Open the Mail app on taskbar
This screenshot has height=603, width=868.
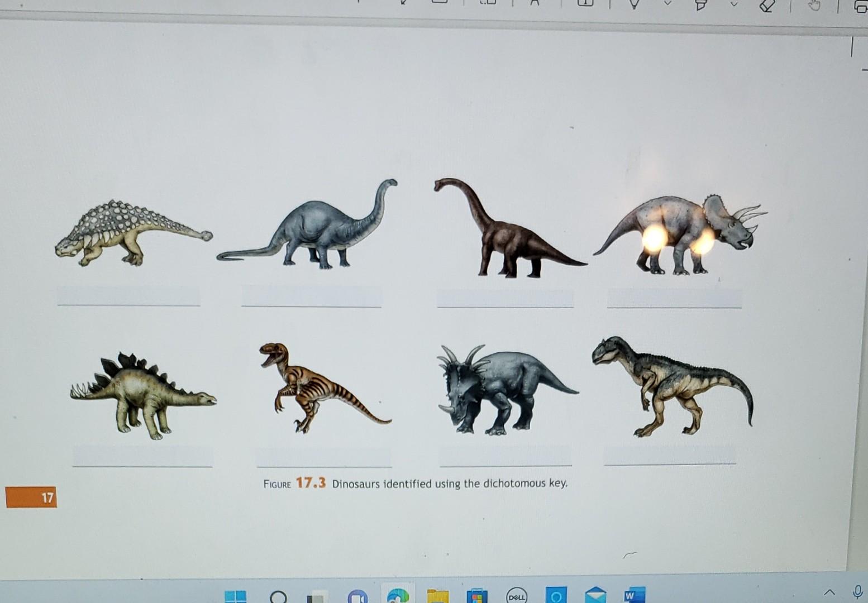[x=595, y=595]
